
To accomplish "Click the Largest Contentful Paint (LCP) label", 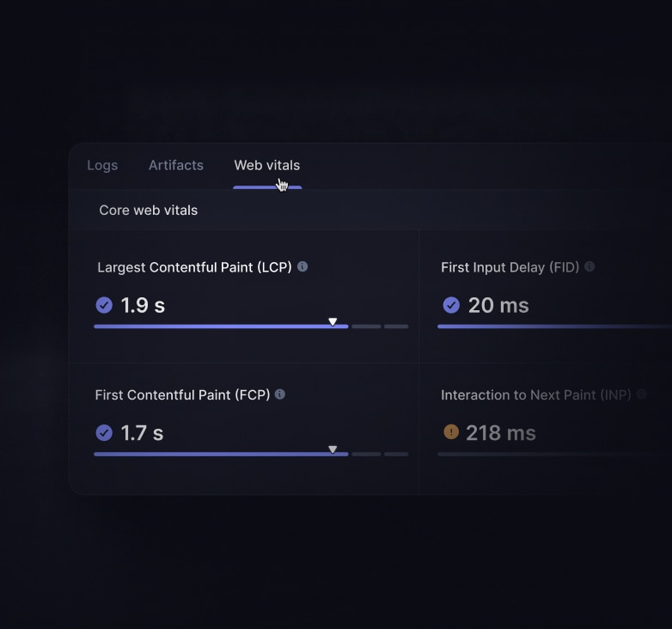I will click(194, 267).
